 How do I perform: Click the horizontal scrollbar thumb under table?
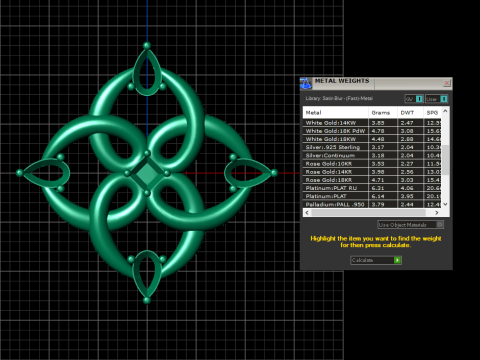pos(368,213)
